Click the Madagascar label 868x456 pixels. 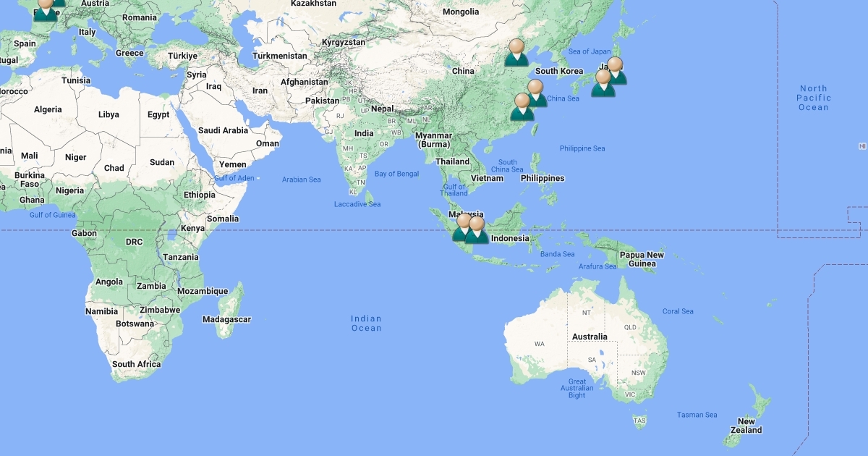[x=226, y=319]
